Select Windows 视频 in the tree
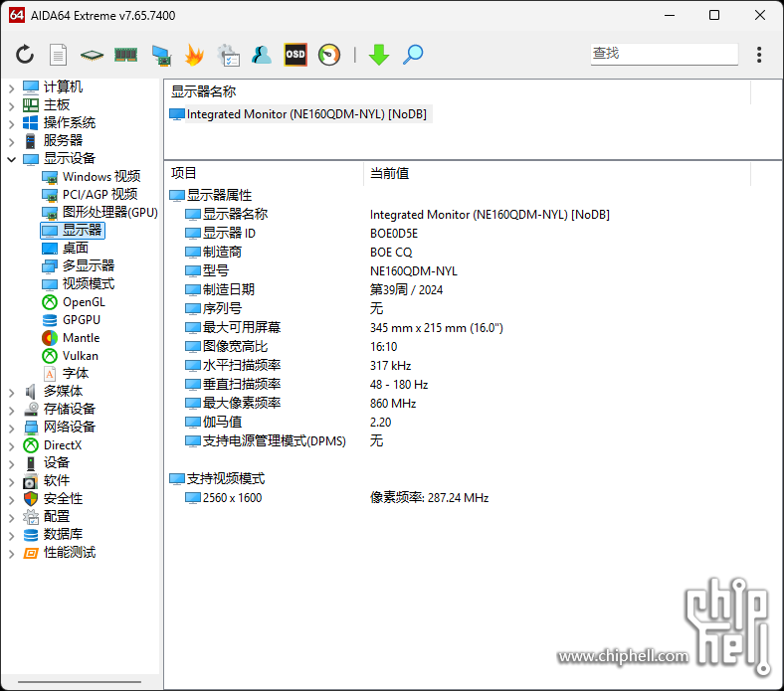The height and width of the screenshot is (691, 784). [x=101, y=176]
